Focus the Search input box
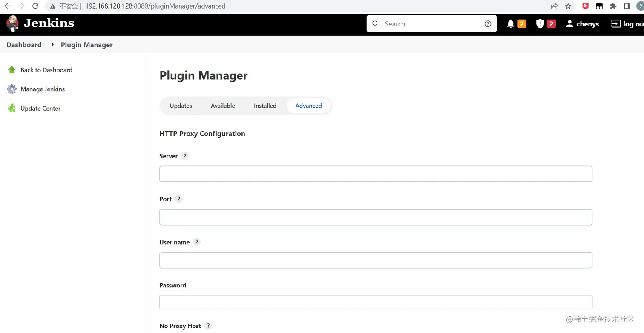Screen dimensions: 644x333 point(431,24)
